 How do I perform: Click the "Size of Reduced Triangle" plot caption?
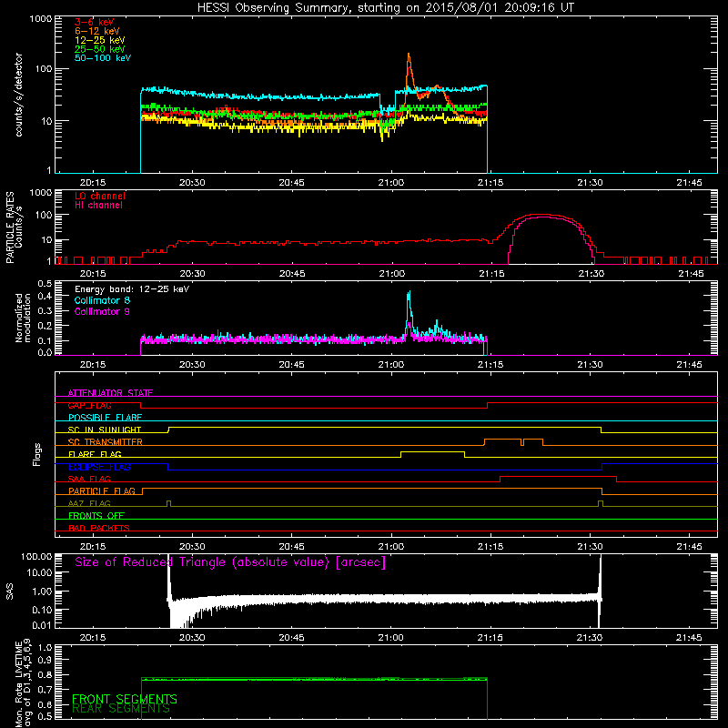(x=230, y=562)
